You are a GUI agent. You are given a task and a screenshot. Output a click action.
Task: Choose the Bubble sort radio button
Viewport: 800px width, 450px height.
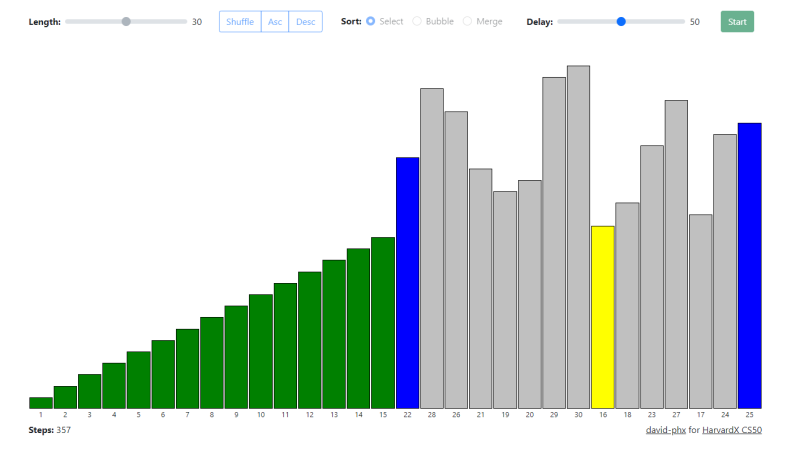(417, 21)
